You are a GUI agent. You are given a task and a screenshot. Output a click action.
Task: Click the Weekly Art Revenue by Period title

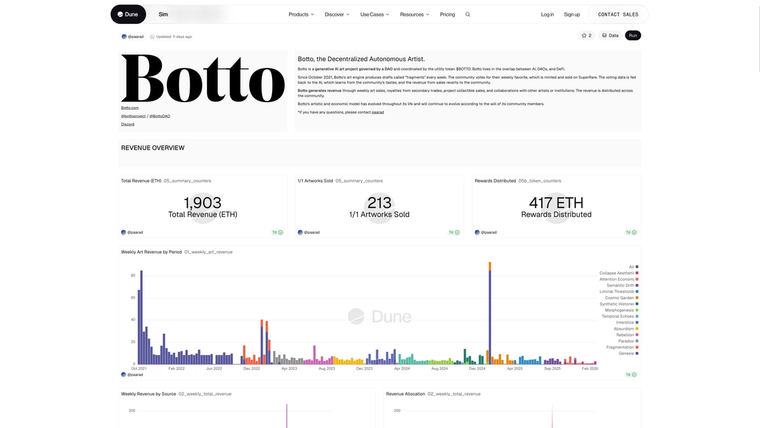[x=151, y=252]
